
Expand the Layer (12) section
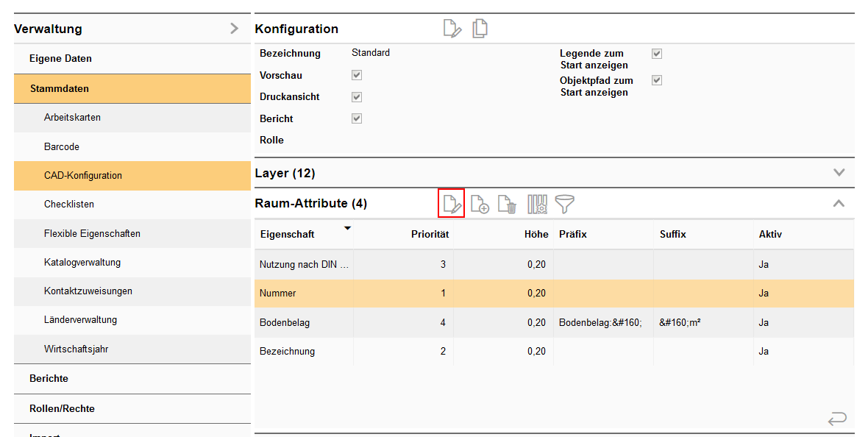pos(839,173)
